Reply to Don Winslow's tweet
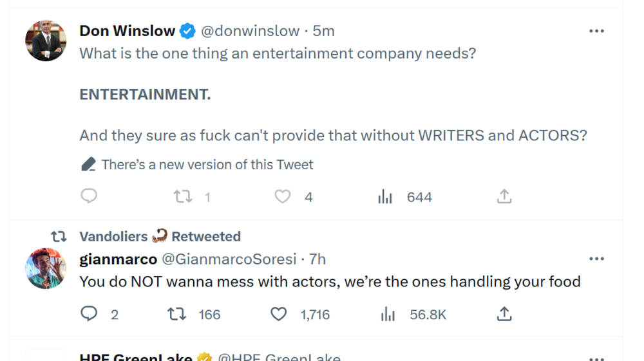 click(89, 196)
